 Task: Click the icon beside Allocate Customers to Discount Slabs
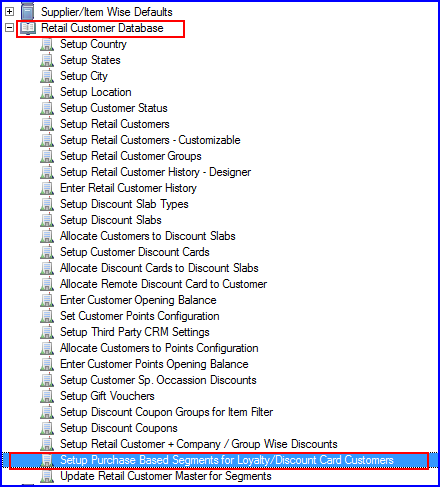pyautogui.click(x=47, y=236)
